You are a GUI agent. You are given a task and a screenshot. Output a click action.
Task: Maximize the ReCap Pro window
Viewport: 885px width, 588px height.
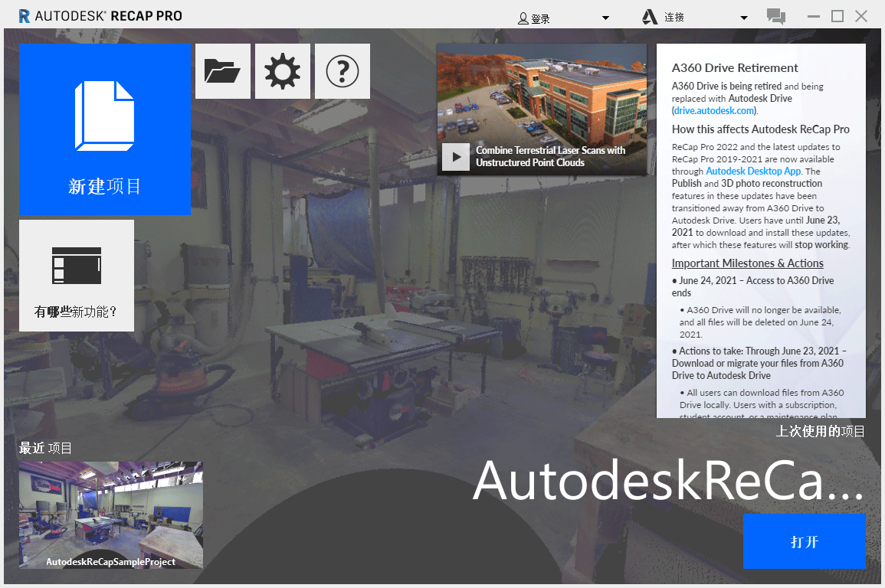[837, 16]
